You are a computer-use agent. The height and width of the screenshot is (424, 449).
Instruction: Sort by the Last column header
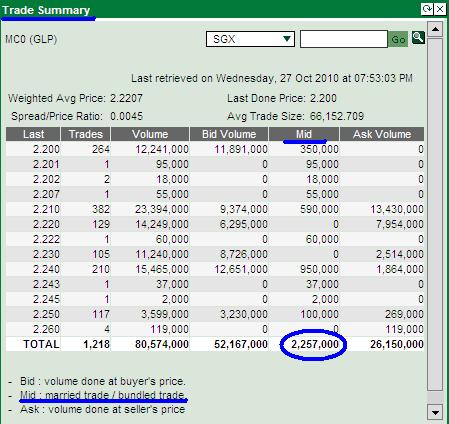[33, 134]
